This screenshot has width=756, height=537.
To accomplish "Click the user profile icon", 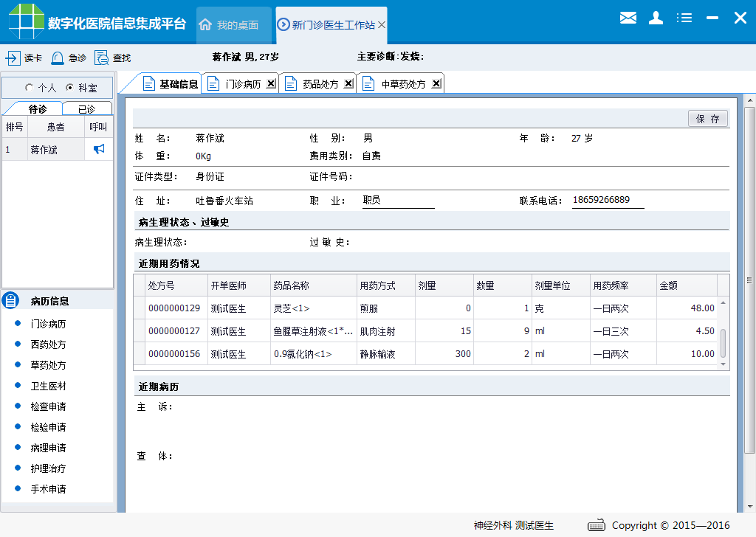I will (x=656, y=18).
